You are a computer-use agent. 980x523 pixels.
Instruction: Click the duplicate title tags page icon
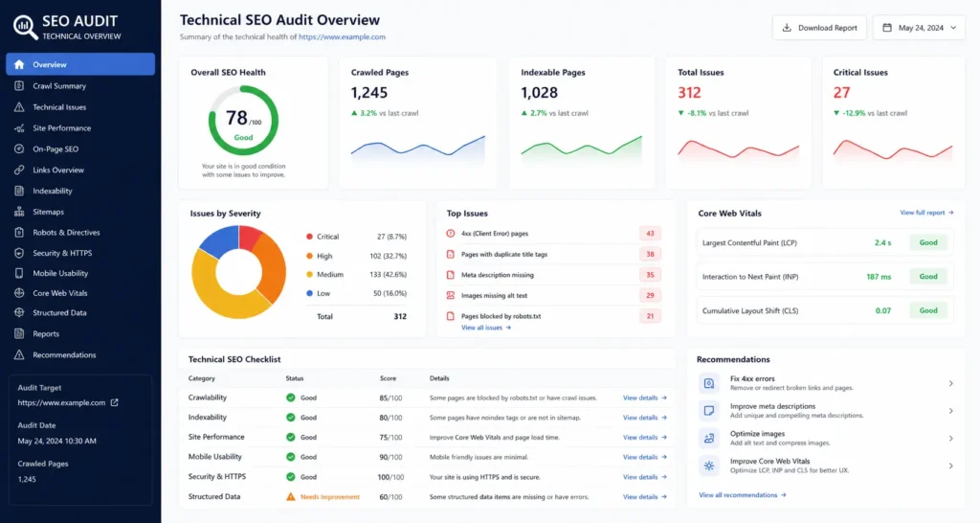coord(450,254)
